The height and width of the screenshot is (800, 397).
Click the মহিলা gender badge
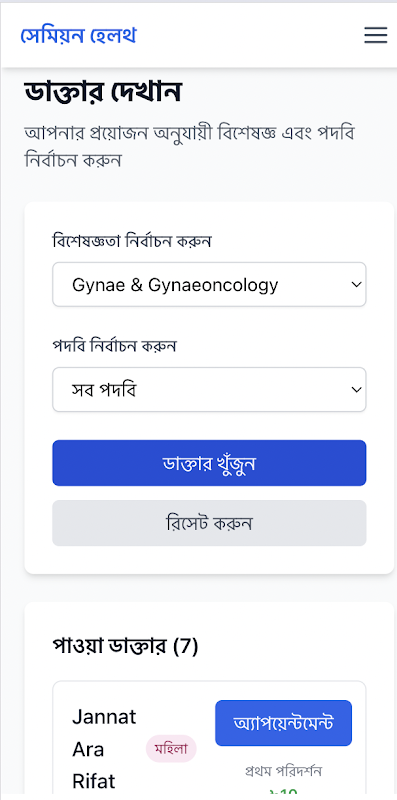click(x=171, y=749)
